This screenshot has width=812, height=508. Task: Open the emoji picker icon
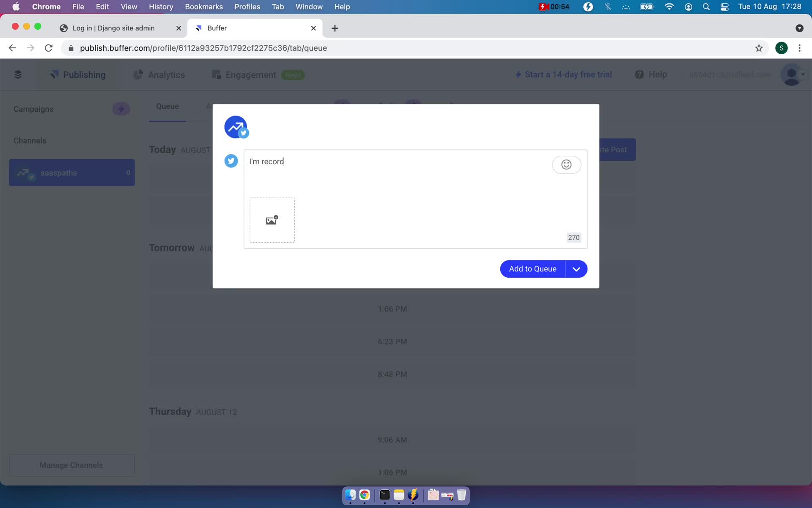coord(566,164)
